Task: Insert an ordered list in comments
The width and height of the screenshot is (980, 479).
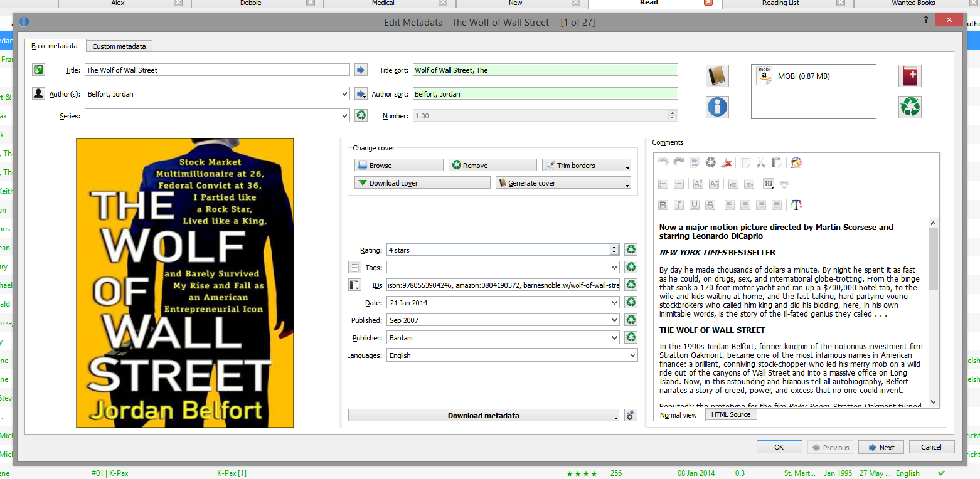Action: tap(663, 184)
